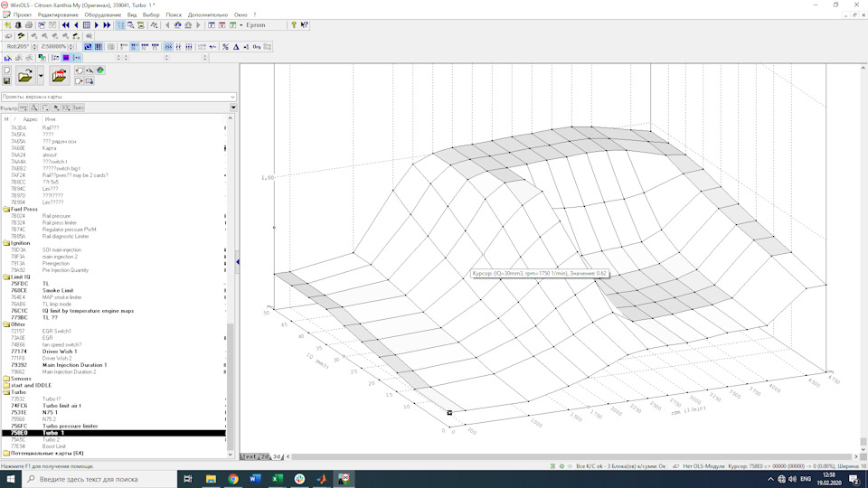The image size is (868, 488).
Task: Click the purple square color icon
Action: click(66, 58)
